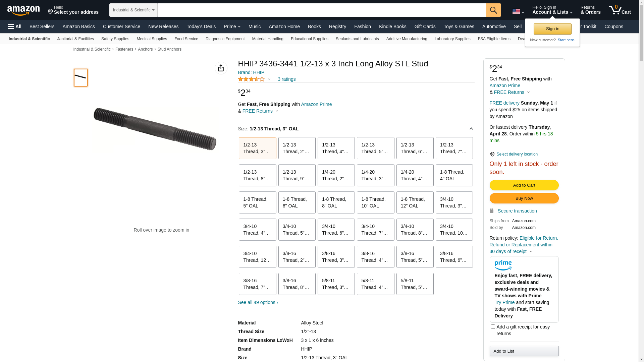Click the delivery location pin icon

click(x=492, y=154)
